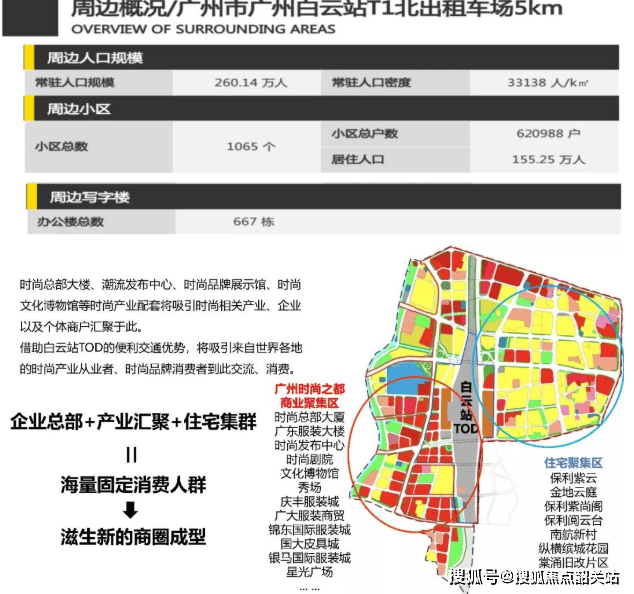Viewport: 634px width, 594px height.
Task: Click the '以及个体商户汇聚于此。' text line
Action: click(81, 327)
